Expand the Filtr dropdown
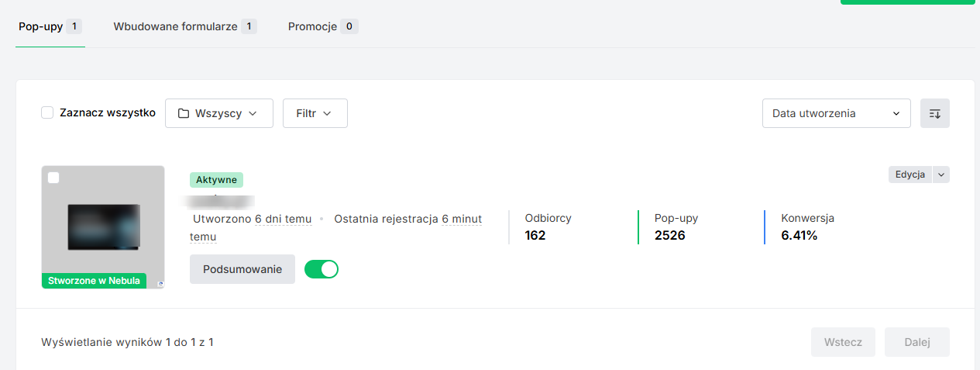Viewport: 980px width, 370px height. [x=315, y=113]
